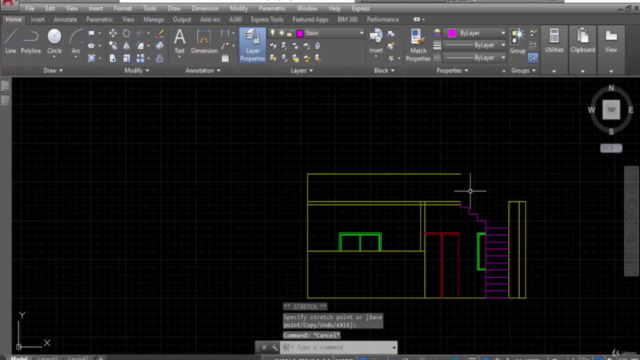
Task: Close the command line window
Action: click(264, 347)
